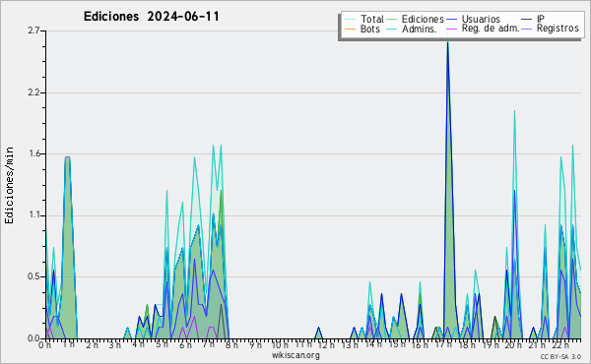Click the 0.5 y-axis value

pyautogui.click(x=33, y=276)
